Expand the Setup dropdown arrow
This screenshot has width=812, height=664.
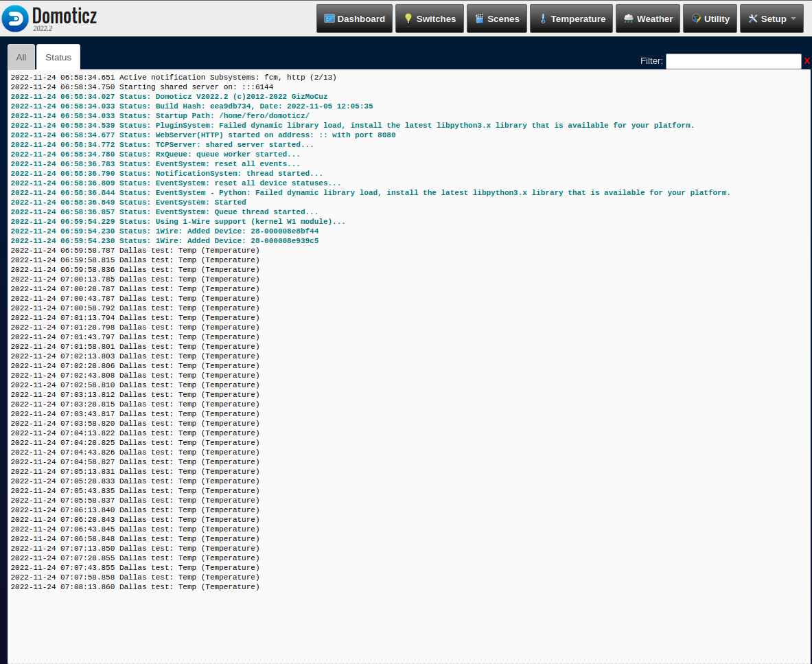click(793, 19)
